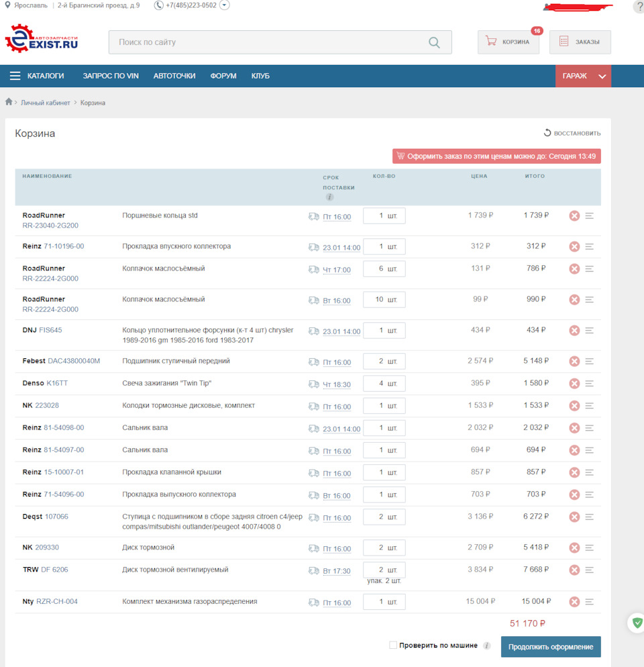Open the hamburger menu icon beside Каталоги
Screen dimensions: 644x667
coord(15,76)
